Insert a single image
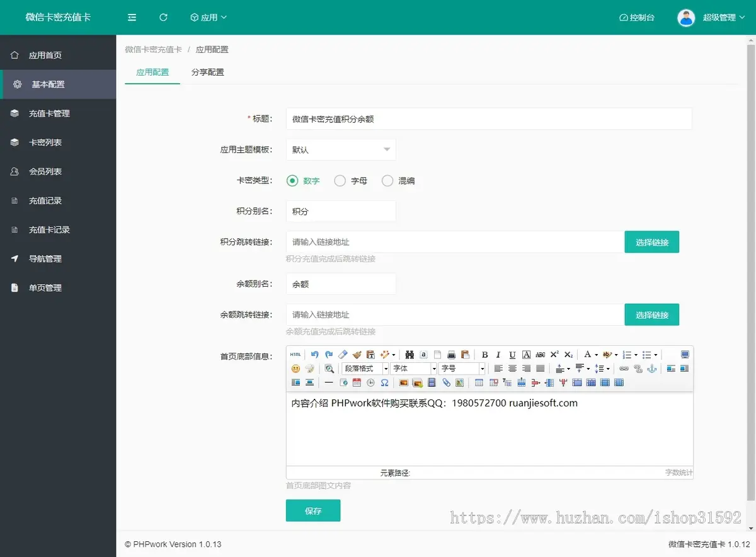The height and width of the screenshot is (557, 756). tap(404, 382)
